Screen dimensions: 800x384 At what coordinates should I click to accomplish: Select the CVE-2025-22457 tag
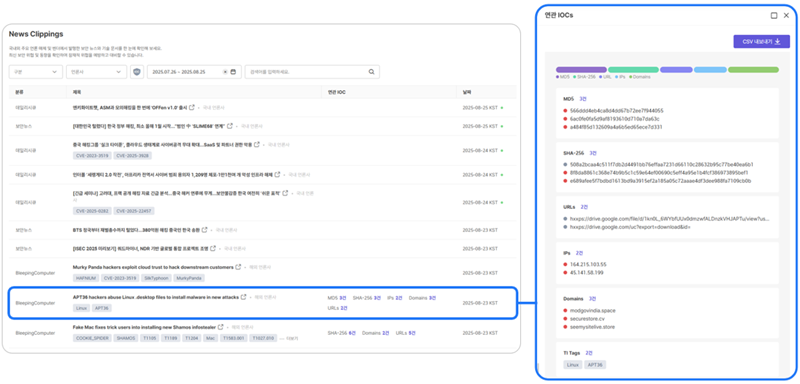[x=134, y=211]
